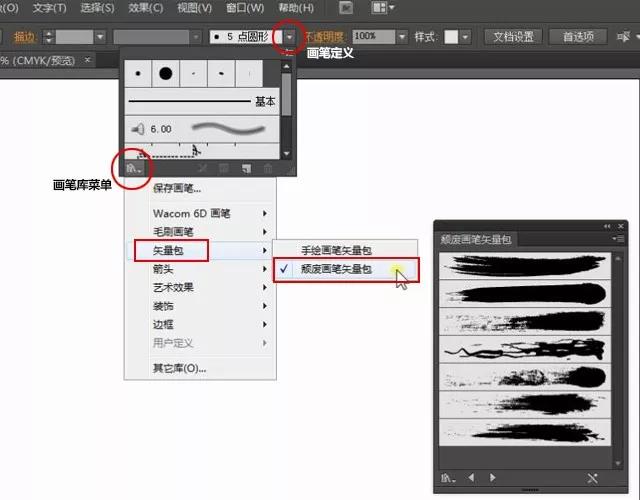Click the 描边 stroke label link
This screenshot has height=500, width=640.
[24, 37]
